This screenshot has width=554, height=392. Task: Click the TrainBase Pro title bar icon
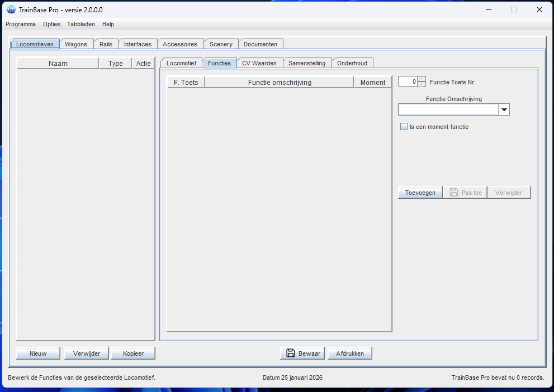point(11,9)
